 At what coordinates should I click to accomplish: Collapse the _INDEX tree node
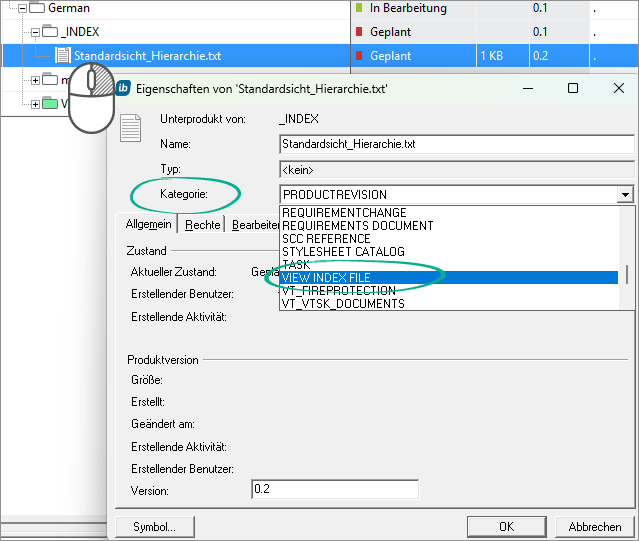pyautogui.click(x=35, y=32)
